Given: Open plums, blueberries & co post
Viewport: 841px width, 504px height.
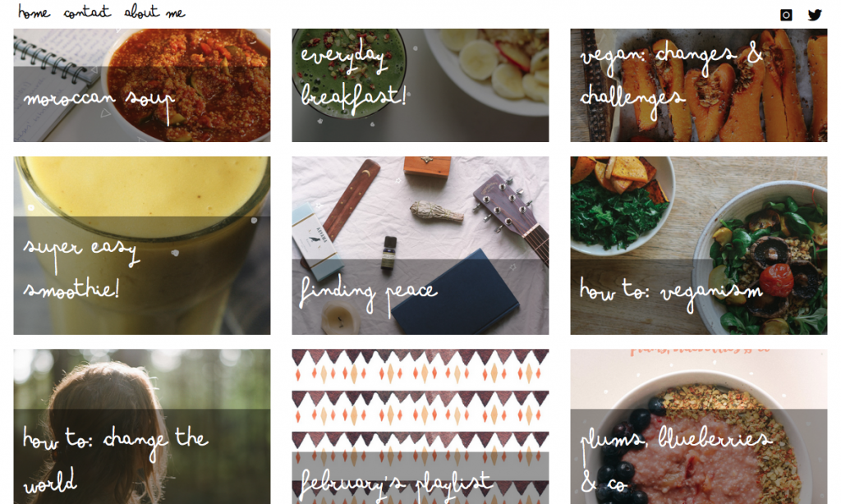Looking at the screenshot, I should point(699,427).
